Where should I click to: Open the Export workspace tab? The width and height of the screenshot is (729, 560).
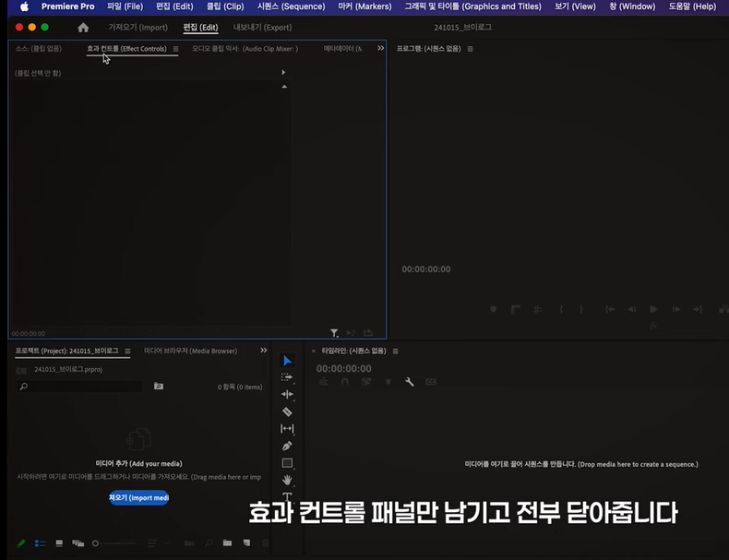coord(262,28)
